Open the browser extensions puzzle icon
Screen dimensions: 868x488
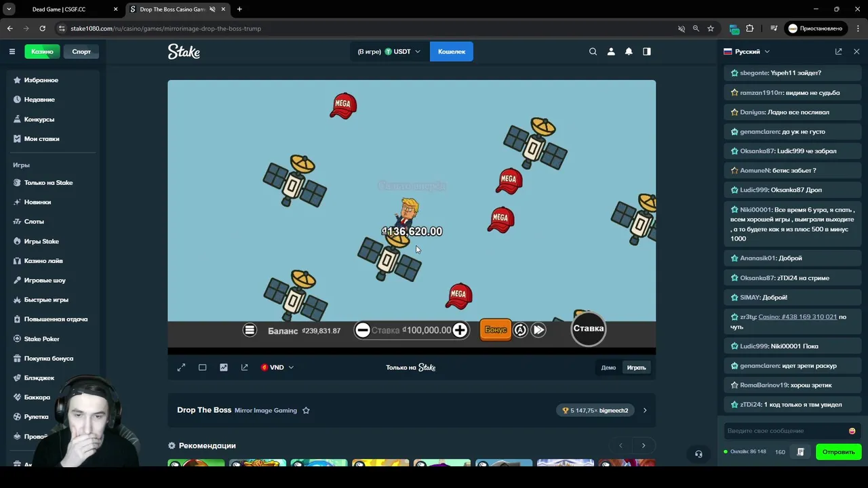749,28
